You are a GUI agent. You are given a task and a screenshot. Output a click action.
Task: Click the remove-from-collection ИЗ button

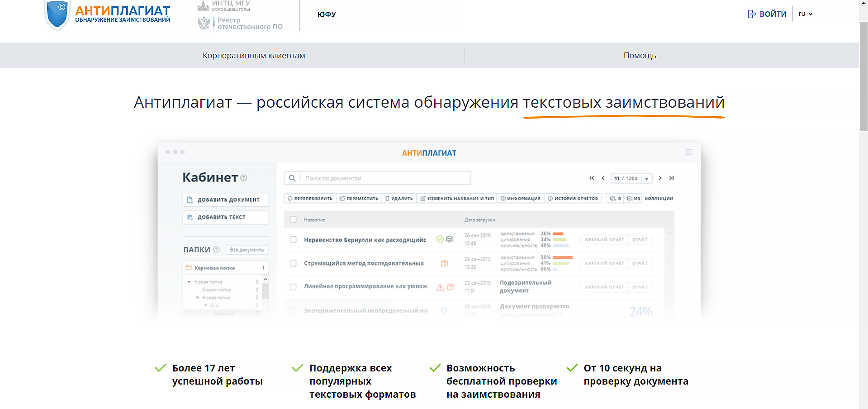(633, 199)
